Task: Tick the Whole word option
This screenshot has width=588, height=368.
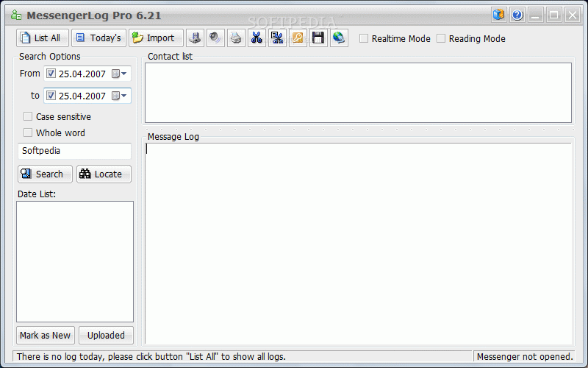Action: (x=28, y=132)
